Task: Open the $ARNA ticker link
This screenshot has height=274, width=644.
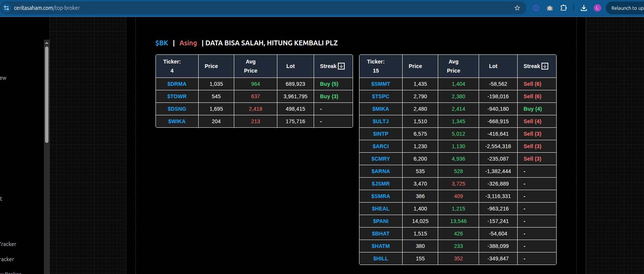Action: [381, 171]
